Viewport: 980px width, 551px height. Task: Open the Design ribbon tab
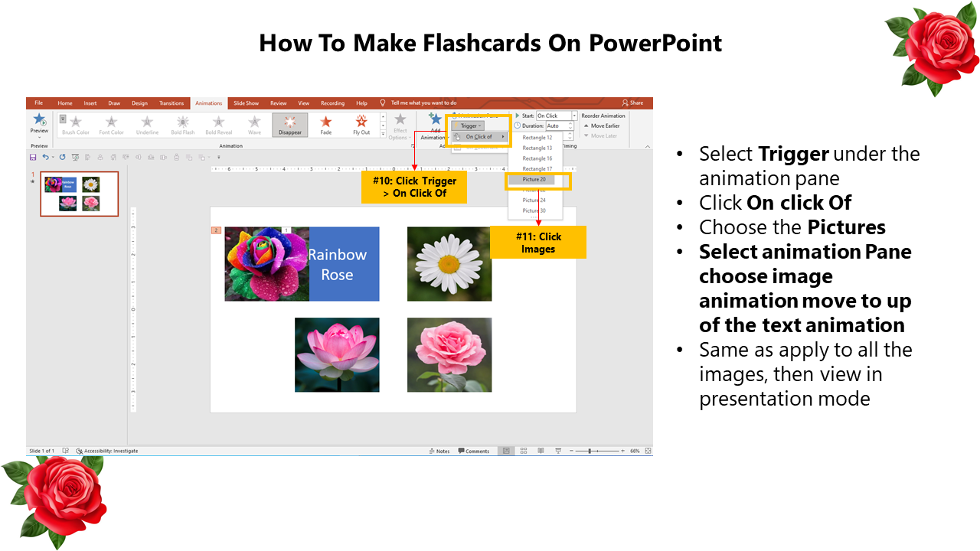pos(139,103)
